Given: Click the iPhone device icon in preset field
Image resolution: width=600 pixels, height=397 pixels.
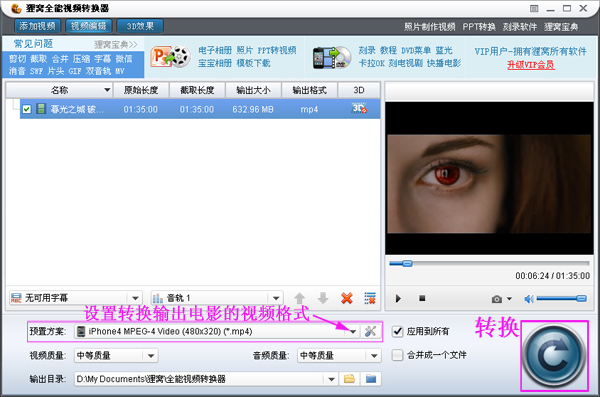Looking at the screenshot, I should tap(81, 331).
